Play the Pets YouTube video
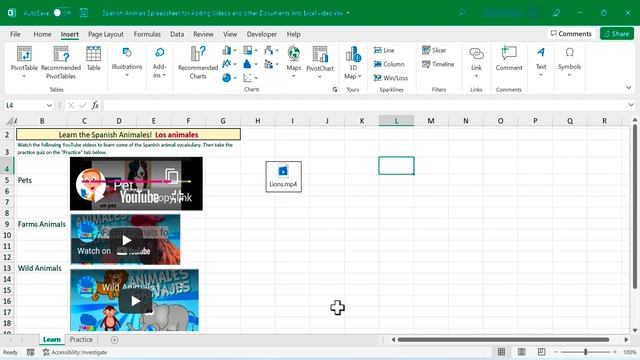This screenshot has height=360, width=640. (98, 198)
